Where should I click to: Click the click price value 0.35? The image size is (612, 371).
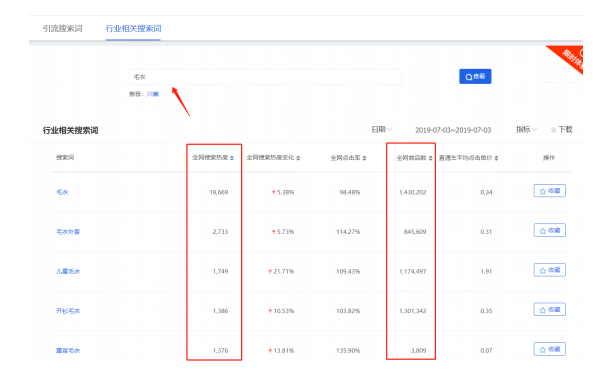(486, 311)
